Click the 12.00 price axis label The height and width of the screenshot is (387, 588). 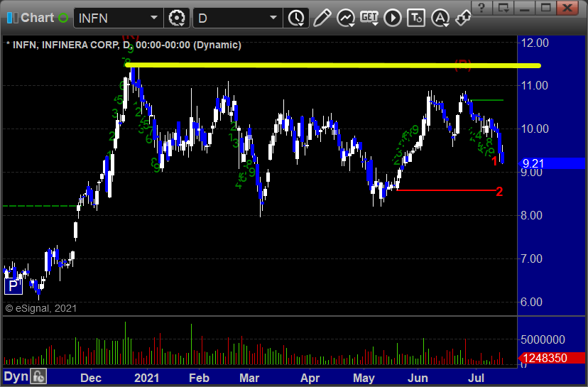pos(535,43)
